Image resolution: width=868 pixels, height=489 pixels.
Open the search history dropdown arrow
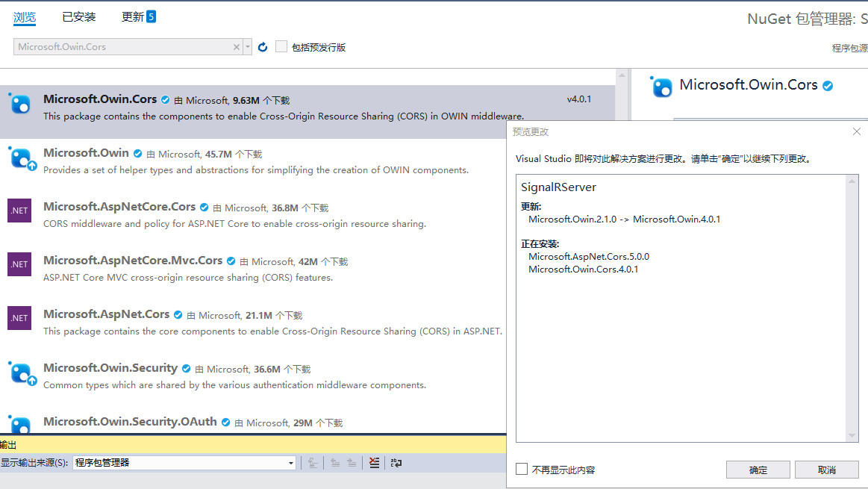[247, 46]
